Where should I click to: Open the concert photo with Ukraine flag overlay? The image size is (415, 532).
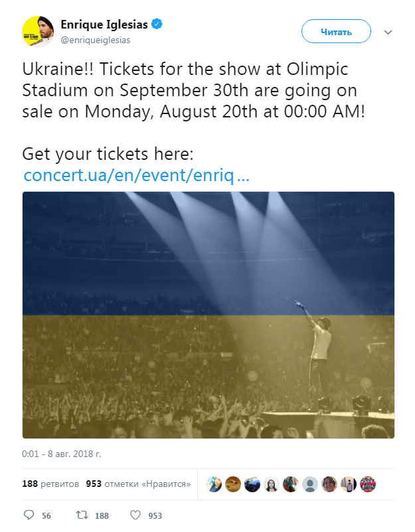click(x=208, y=314)
